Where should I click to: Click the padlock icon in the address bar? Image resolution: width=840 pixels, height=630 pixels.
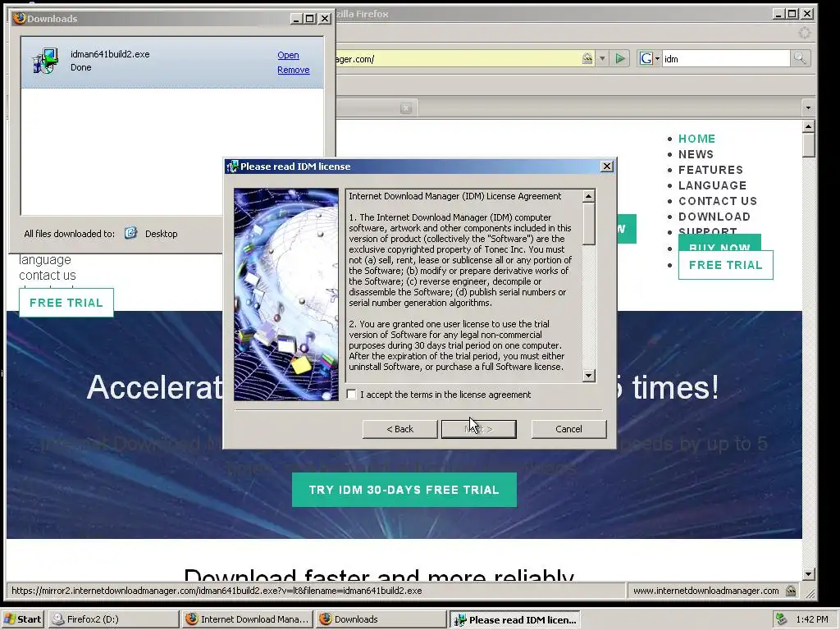(x=587, y=58)
